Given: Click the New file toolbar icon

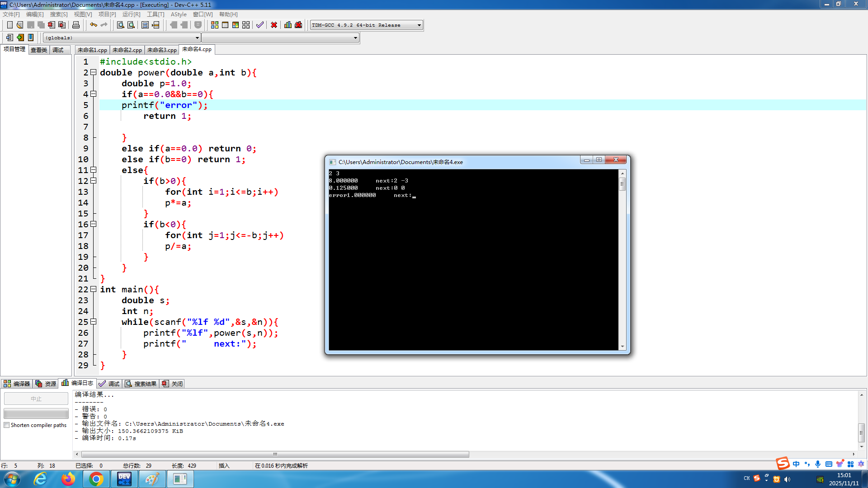Looking at the screenshot, I should coord(9,25).
